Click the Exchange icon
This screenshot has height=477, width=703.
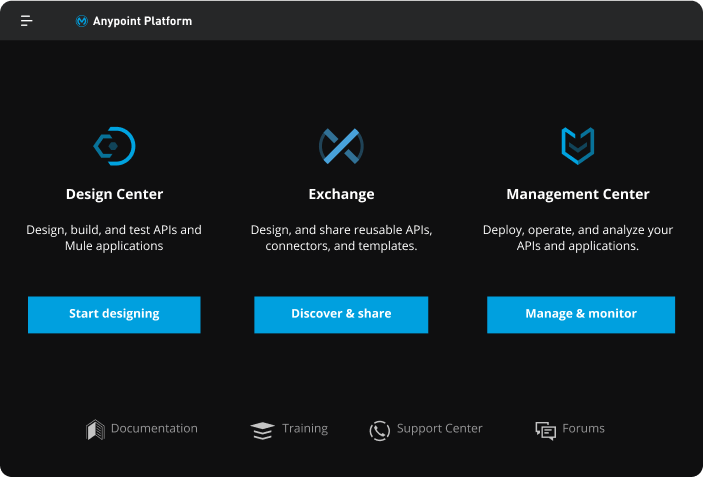coord(341,146)
